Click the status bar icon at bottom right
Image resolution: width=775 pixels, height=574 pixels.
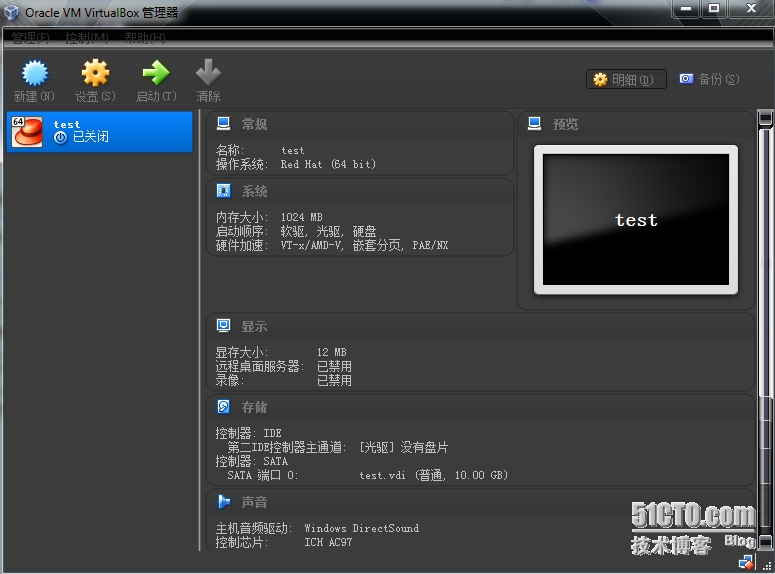pos(746,562)
